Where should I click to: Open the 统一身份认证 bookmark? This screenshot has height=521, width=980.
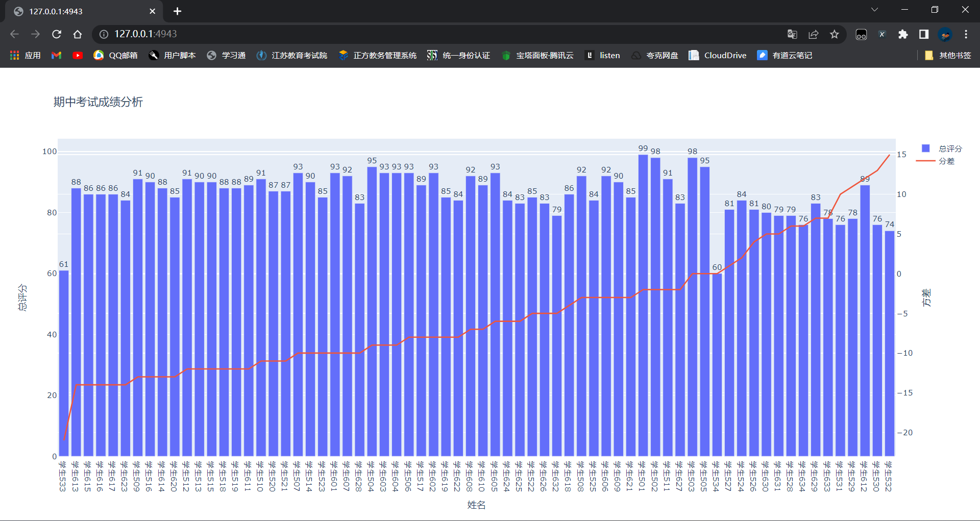tap(459, 55)
